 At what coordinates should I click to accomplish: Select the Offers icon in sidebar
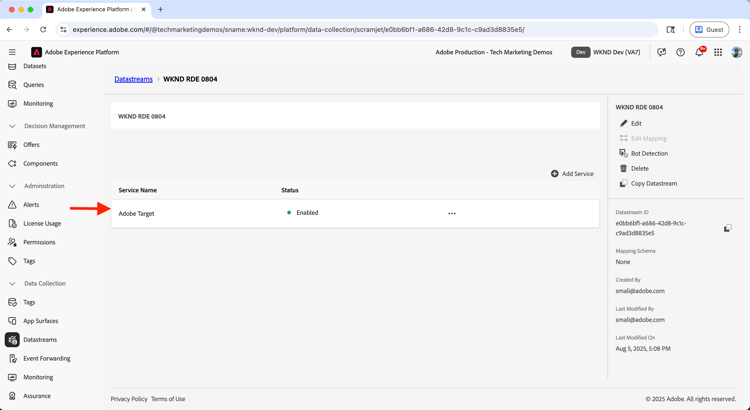point(12,144)
